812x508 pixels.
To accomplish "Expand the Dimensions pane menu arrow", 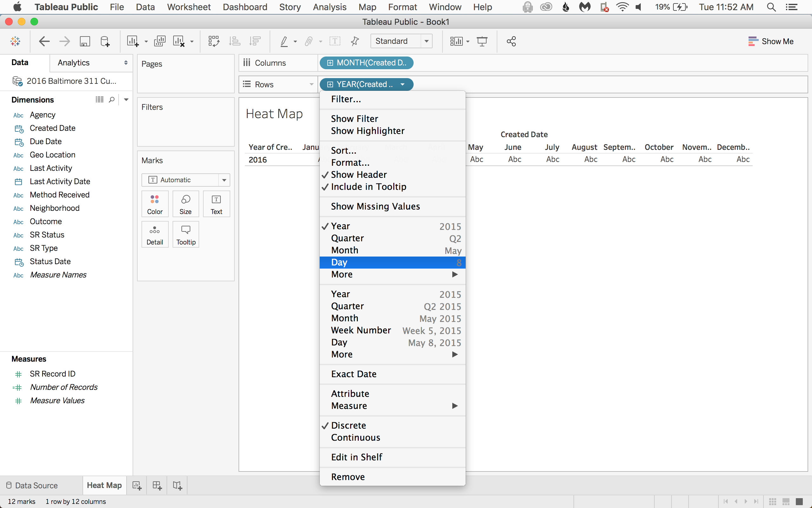I will click(x=126, y=100).
